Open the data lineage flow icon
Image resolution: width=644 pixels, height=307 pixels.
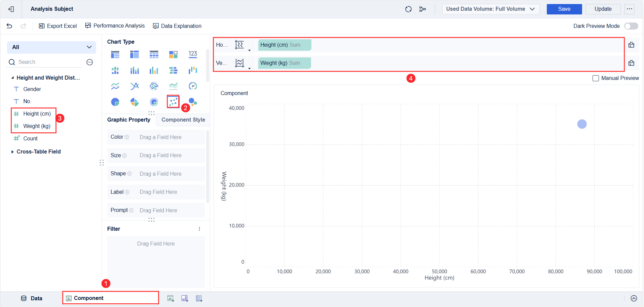coord(423,9)
